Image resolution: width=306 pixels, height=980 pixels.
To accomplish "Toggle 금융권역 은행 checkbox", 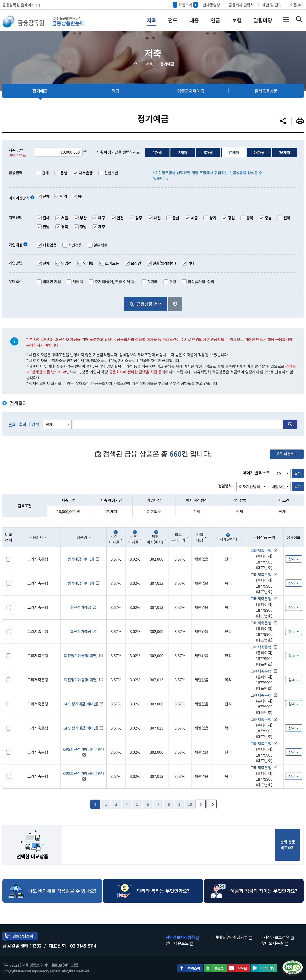I will point(57,173).
